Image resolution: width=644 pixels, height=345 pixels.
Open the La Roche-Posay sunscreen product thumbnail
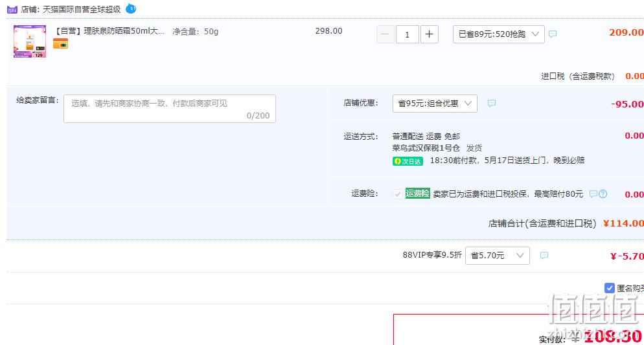click(x=30, y=41)
